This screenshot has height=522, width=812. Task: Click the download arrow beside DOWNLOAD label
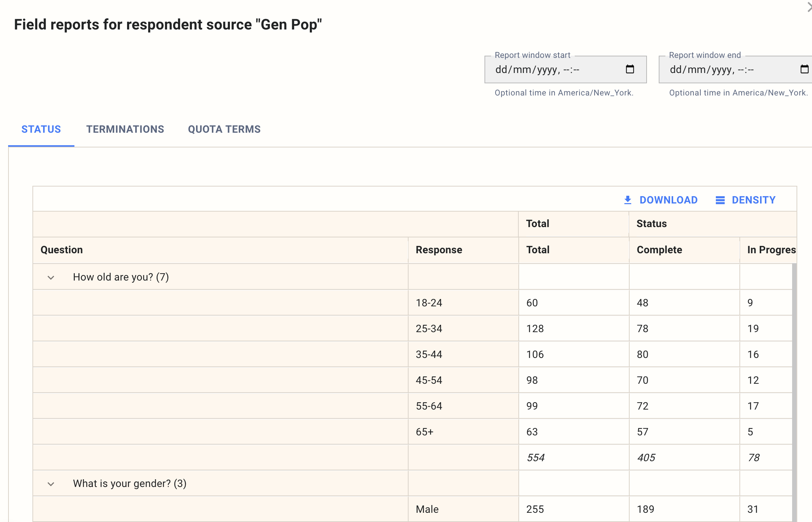627,199
